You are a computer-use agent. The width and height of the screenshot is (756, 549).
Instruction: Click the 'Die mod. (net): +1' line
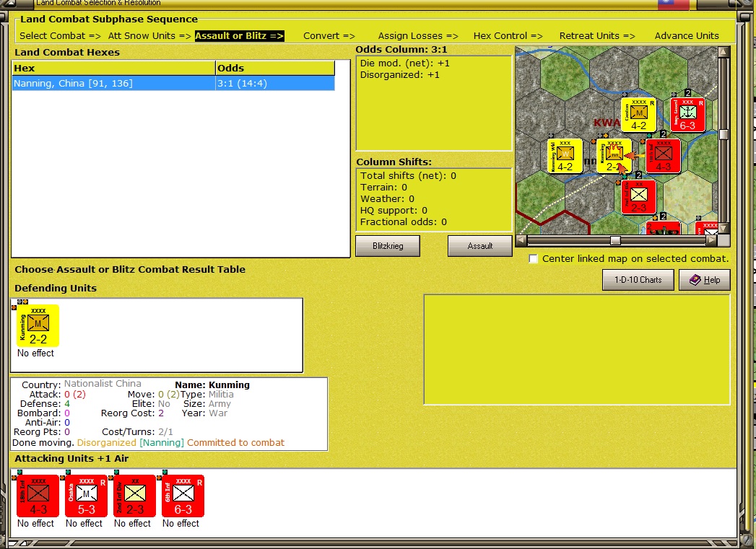(x=404, y=63)
